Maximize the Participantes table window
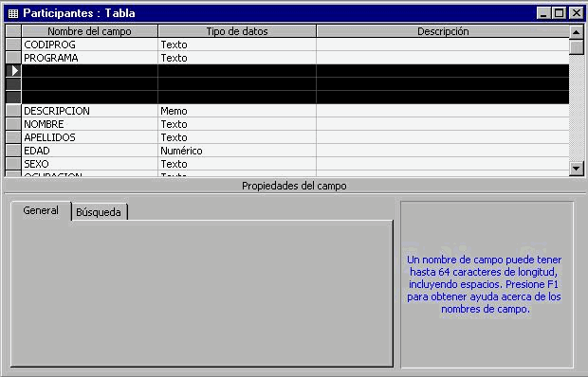The image size is (588, 377). (x=559, y=13)
